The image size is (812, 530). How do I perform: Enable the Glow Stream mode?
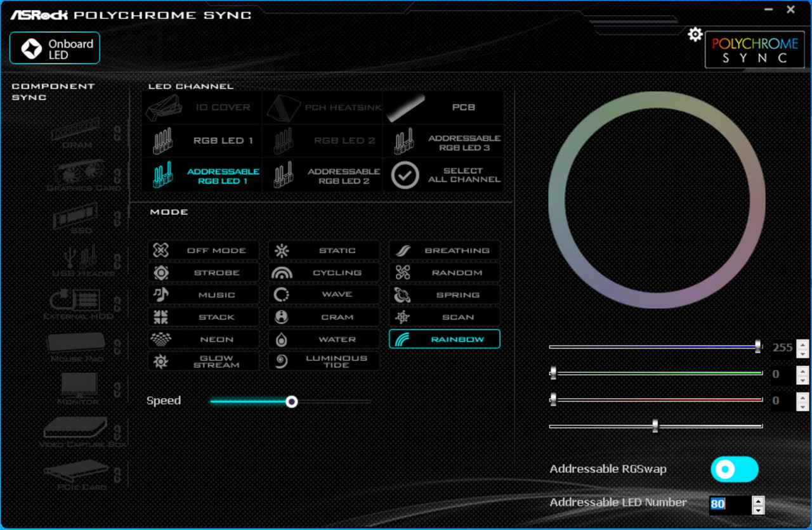[203, 361]
